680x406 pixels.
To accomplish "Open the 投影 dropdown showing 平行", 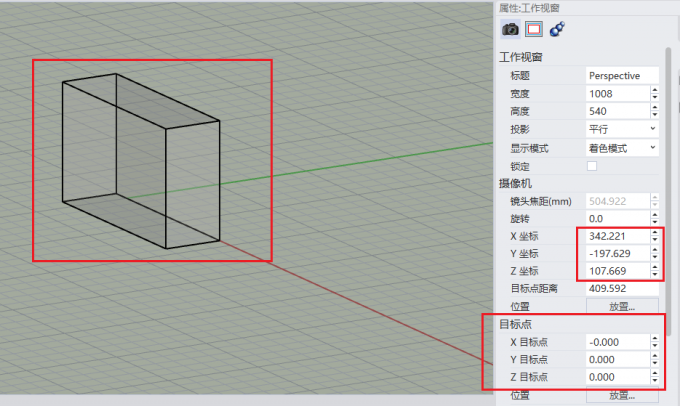I will coord(622,129).
